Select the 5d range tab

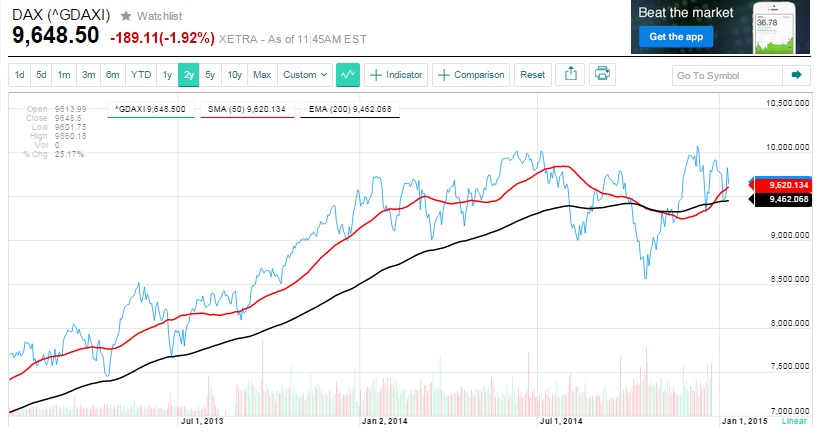(x=41, y=74)
